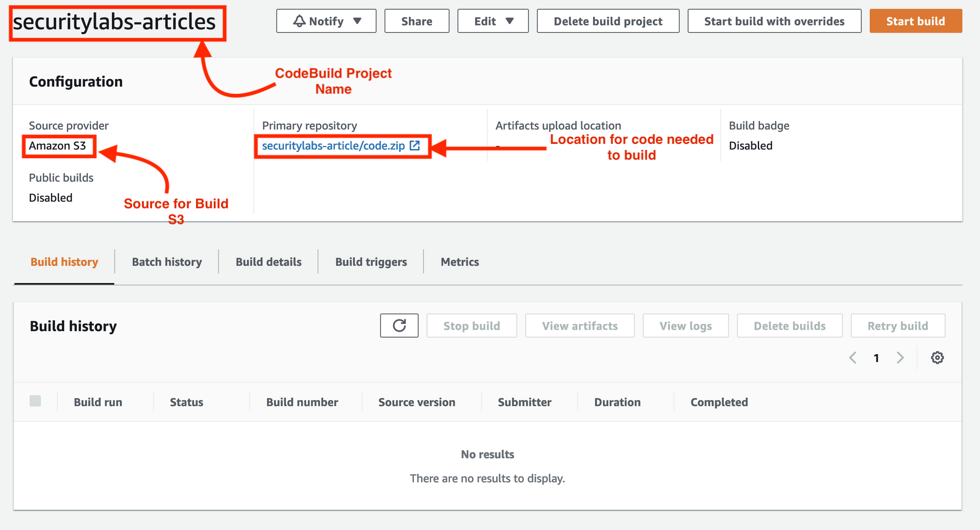This screenshot has height=530, width=980.
Task: Refresh the build history list
Action: [x=399, y=325]
